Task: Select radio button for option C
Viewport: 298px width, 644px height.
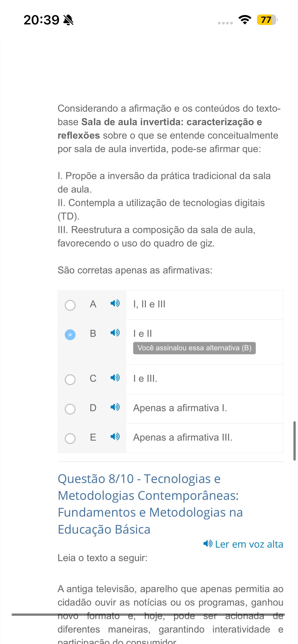Action: point(70,379)
